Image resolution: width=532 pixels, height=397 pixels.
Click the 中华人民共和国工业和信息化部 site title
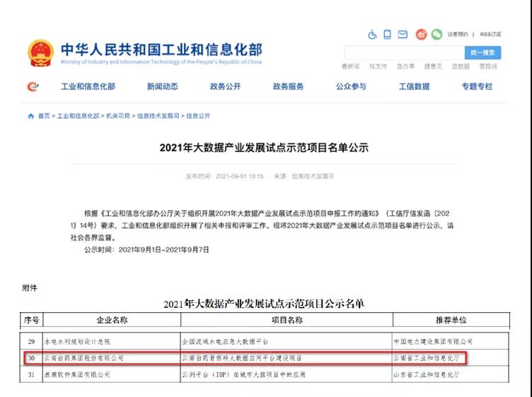(161, 50)
